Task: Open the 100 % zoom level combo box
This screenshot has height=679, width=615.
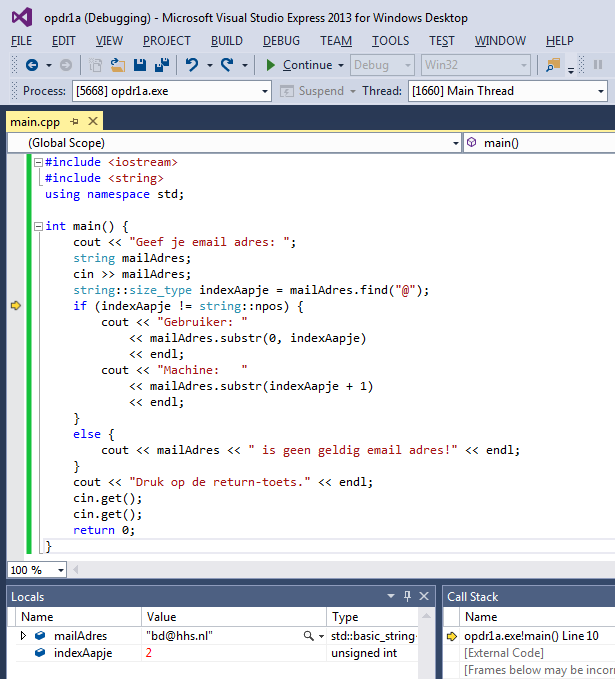Action: click(60, 570)
